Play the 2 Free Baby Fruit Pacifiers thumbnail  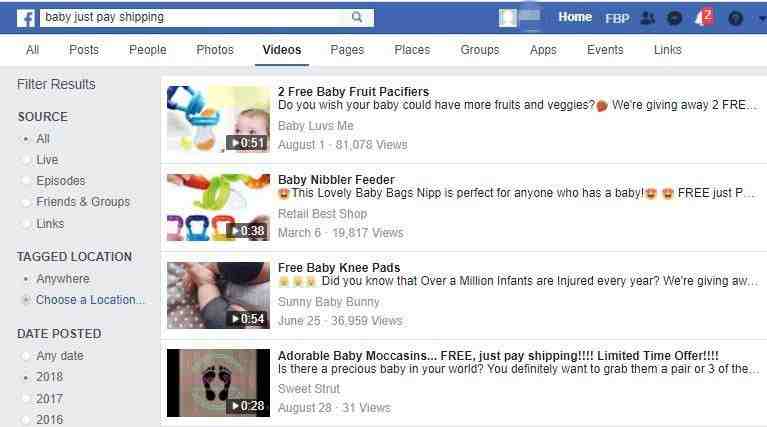tap(218, 119)
